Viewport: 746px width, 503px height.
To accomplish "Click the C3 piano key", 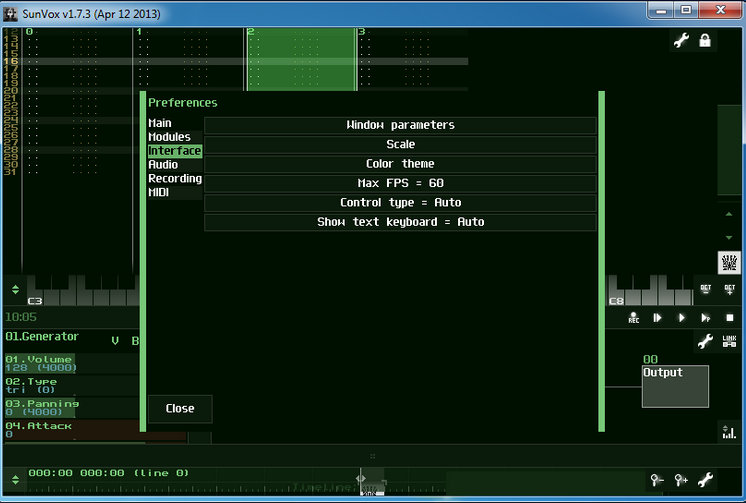I will [35, 295].
